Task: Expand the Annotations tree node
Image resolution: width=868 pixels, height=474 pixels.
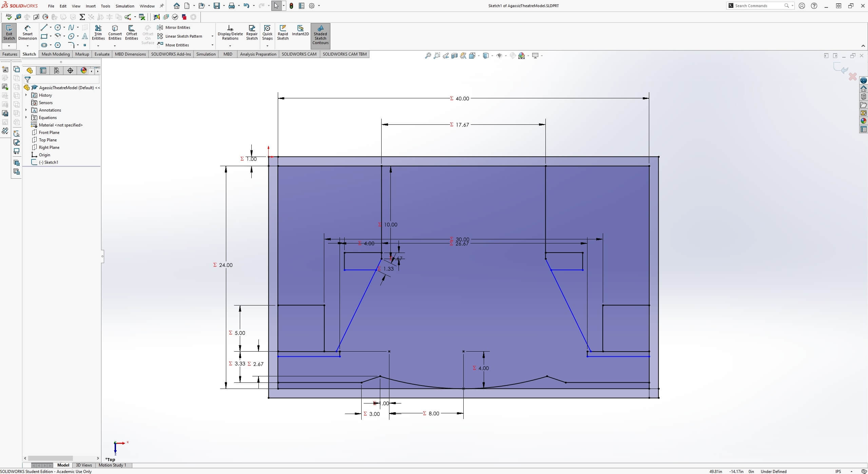Action: click(26, 110)
